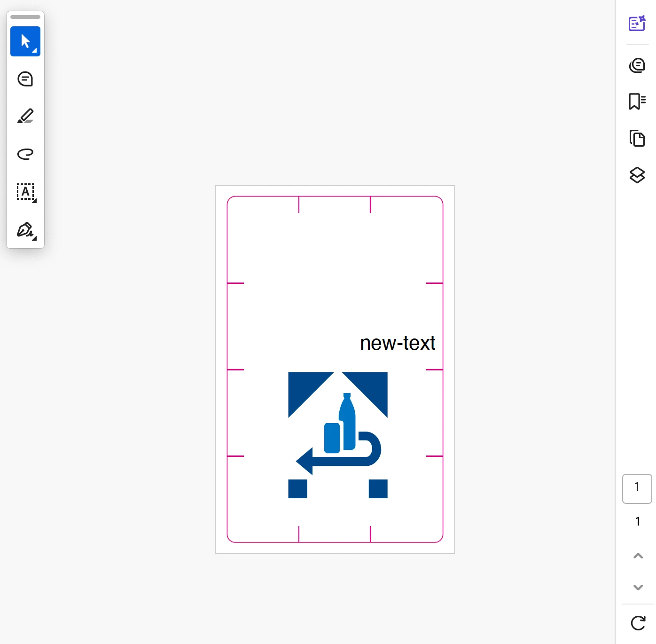The image size is (656, 644).
Task: Go to previous page with up chevron
Action: click(x=638, y=556)
